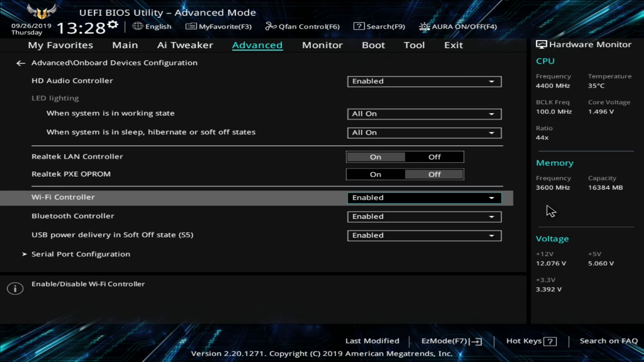
Task: Switch to the My Favorites tab
Action: click(60, 45)
